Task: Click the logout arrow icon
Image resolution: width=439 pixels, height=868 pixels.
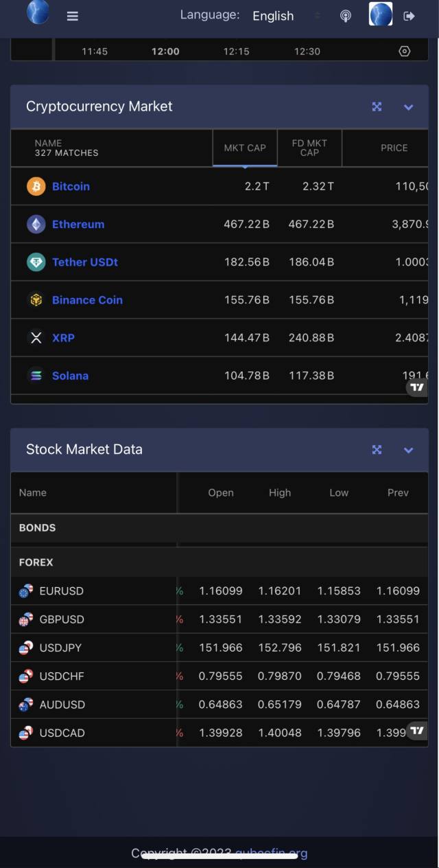Action: click(x=410, y=16)
